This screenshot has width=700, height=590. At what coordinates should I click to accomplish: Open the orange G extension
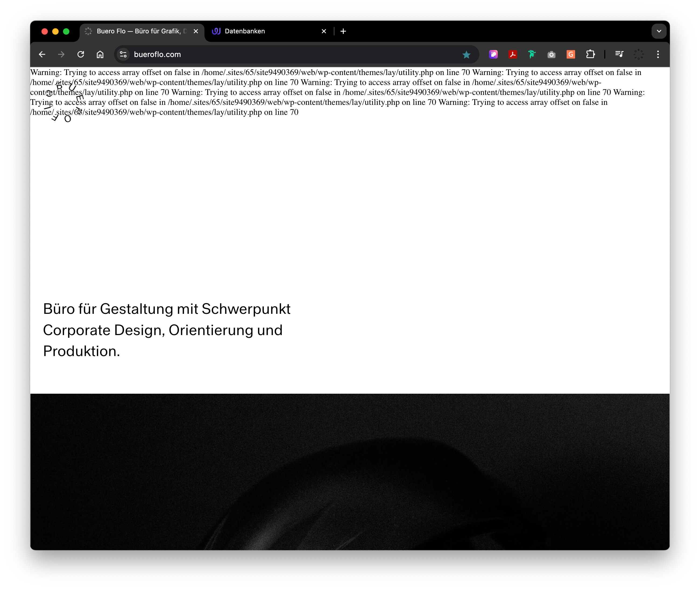coord(571,55)
